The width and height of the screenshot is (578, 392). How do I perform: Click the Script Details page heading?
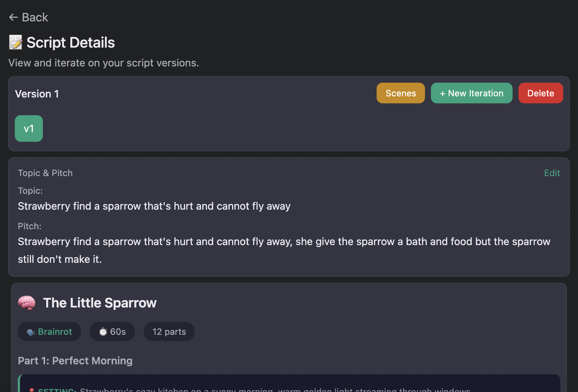71,42
